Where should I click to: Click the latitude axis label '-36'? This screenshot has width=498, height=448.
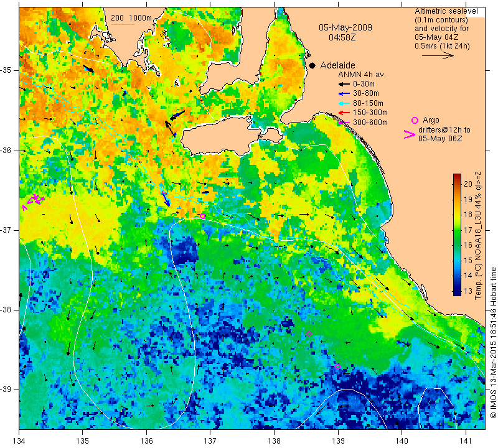click(6, 150)
